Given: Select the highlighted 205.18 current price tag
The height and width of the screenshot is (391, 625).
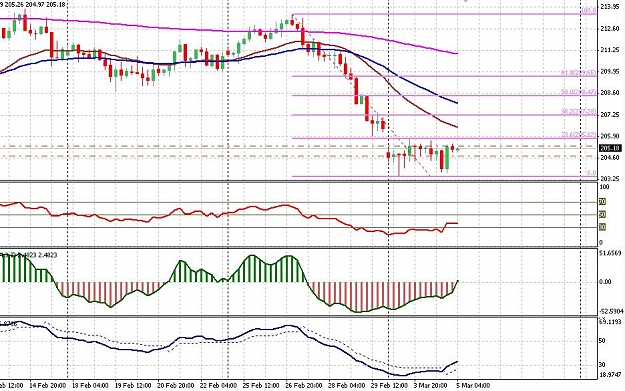Looking at the screenshot, I should click(x=610, y=148).
